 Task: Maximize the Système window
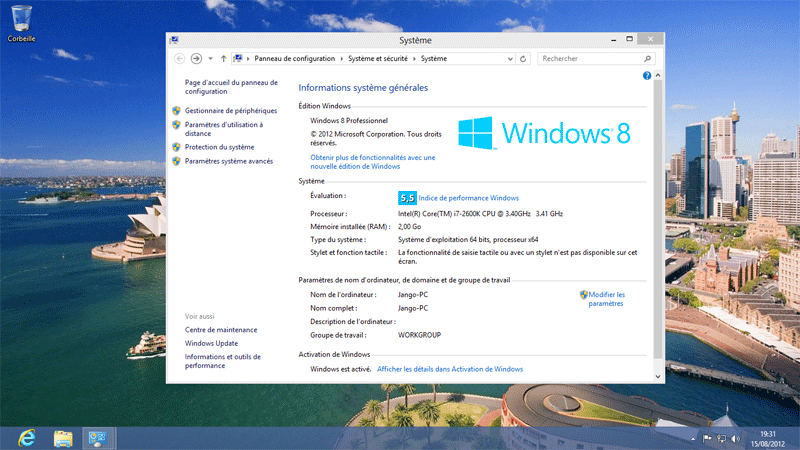point(630,39)
